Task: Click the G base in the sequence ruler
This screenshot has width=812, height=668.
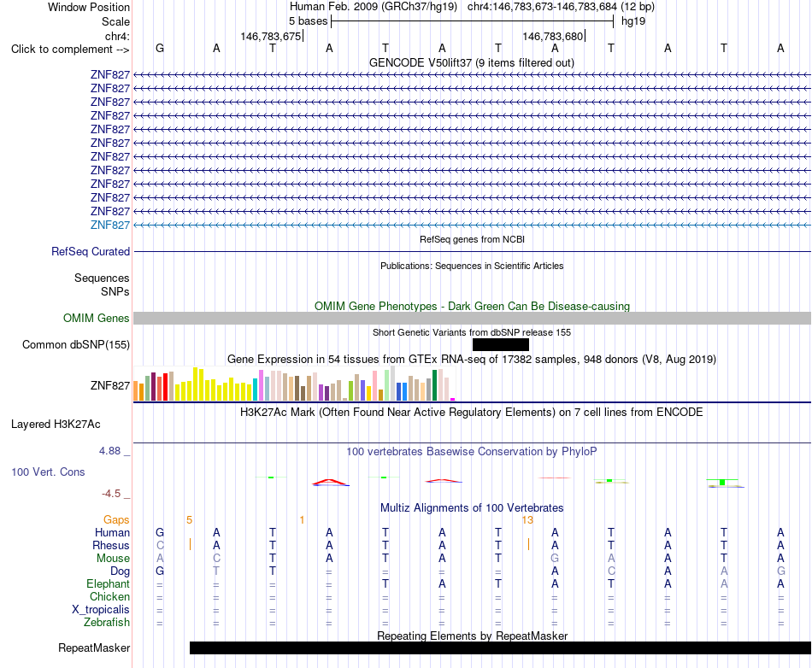Action: pyautogui.click(x=160, y=48)
